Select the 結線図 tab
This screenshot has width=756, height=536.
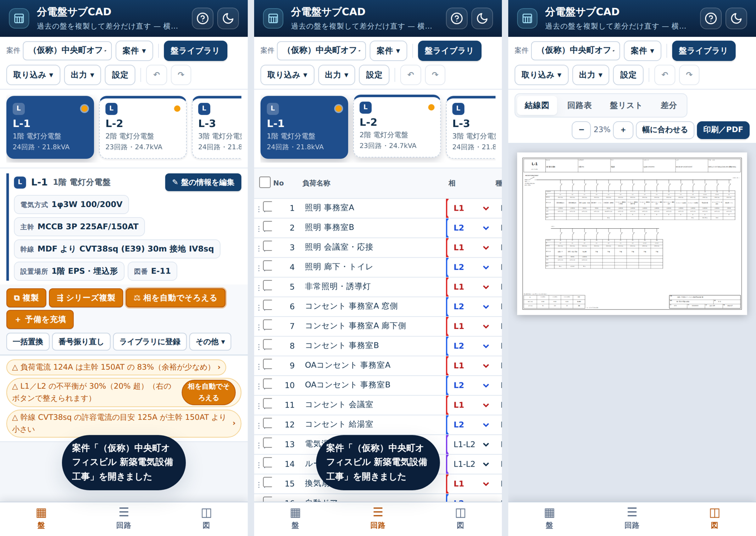pos(537,105)
